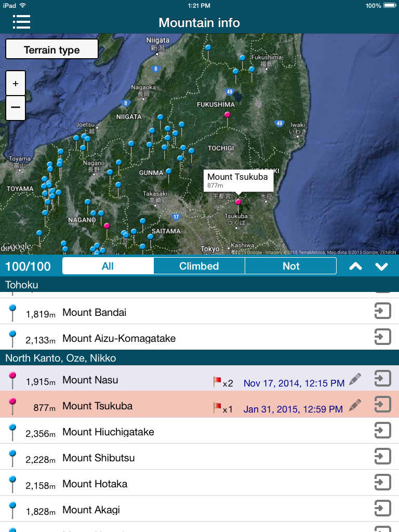Open details arrow for Mount Bandai
Screen dimensions: 399x532
383,311
